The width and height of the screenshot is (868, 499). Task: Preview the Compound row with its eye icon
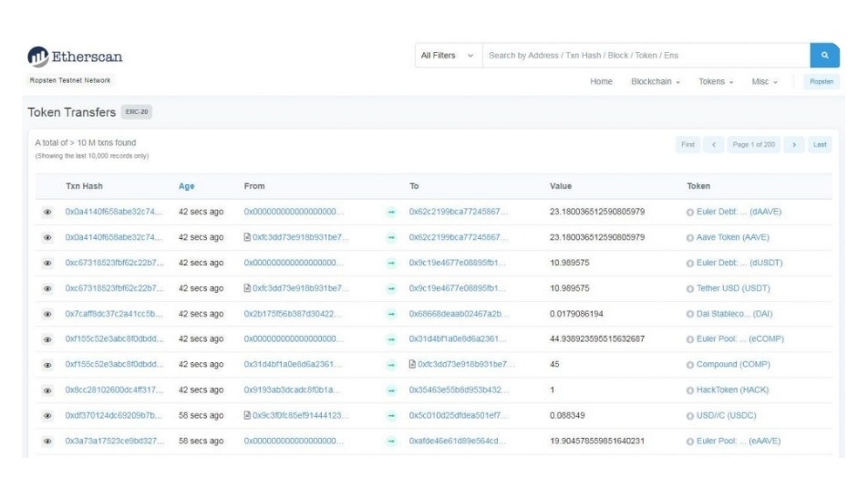[47, 365]
